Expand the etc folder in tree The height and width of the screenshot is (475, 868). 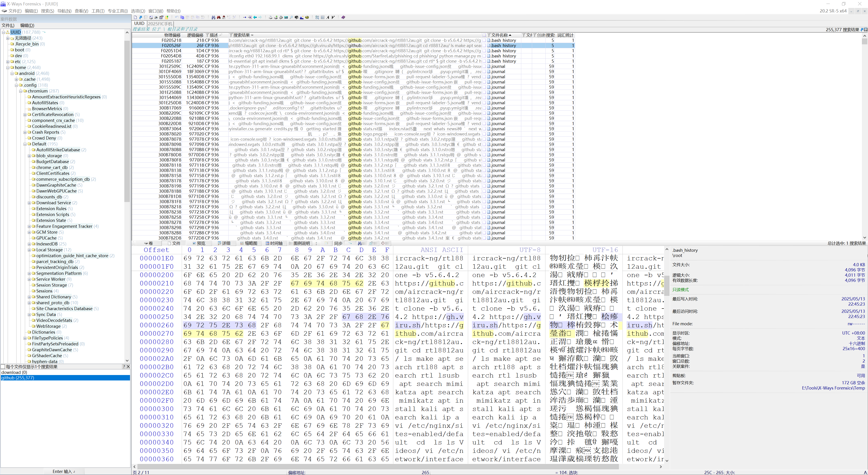click(8, 62)
